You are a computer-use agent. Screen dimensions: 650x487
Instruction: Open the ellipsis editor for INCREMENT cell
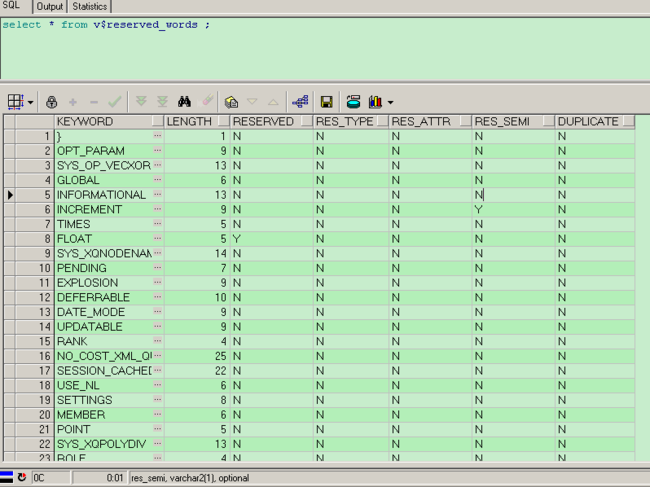[x=158, y=209]
